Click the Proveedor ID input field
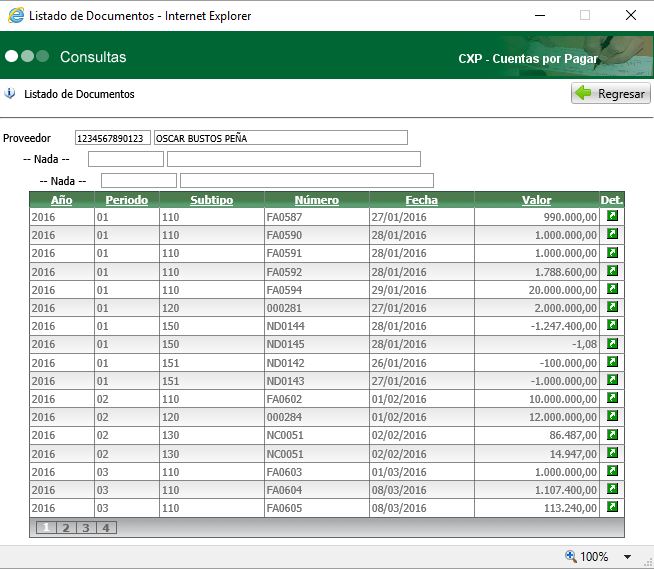This screenshot has width=654, height=569. 112,138
